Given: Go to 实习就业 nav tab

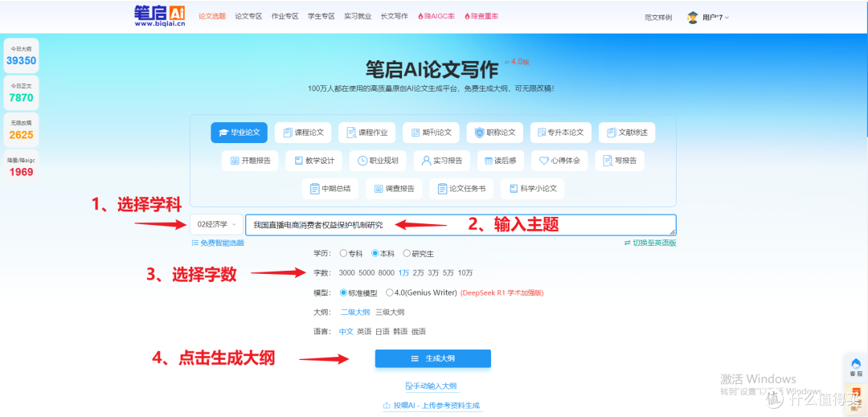Looking at the screenshot, I should [x=358, y=17].
